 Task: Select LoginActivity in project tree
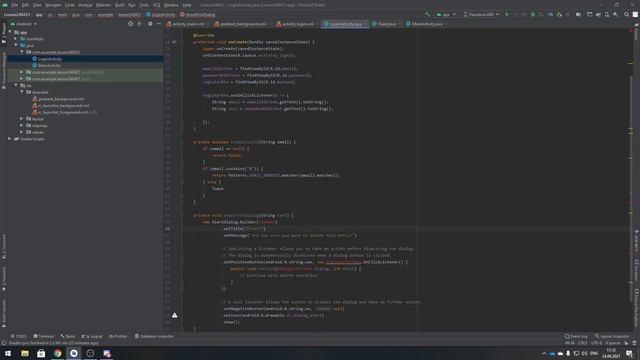(49, 59)
